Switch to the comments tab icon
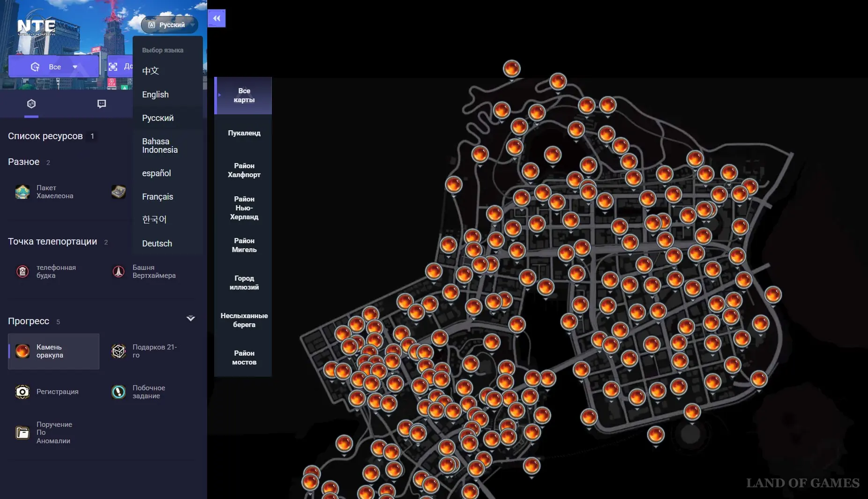The image size is (868, 499). (x=101, y=104)
